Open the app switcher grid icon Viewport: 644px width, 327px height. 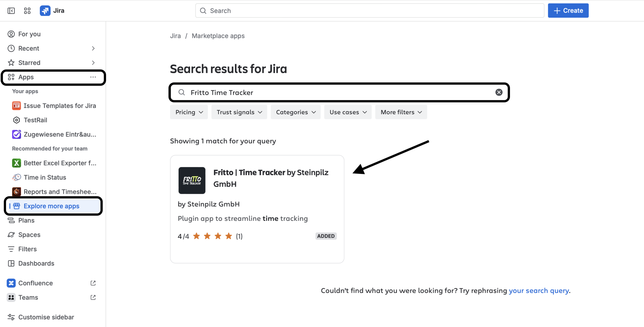tap(27, 11)
